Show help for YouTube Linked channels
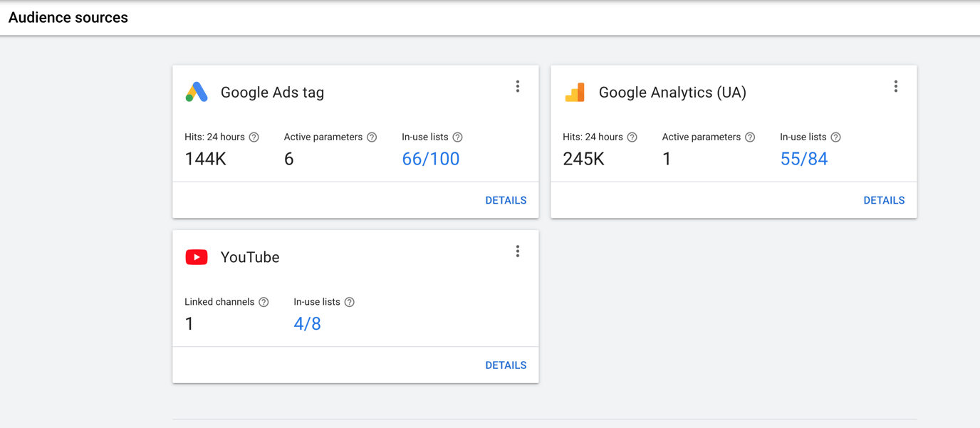The width and height of the screenshot is (980, 428). pyautogui.click(x=264, y=303)
